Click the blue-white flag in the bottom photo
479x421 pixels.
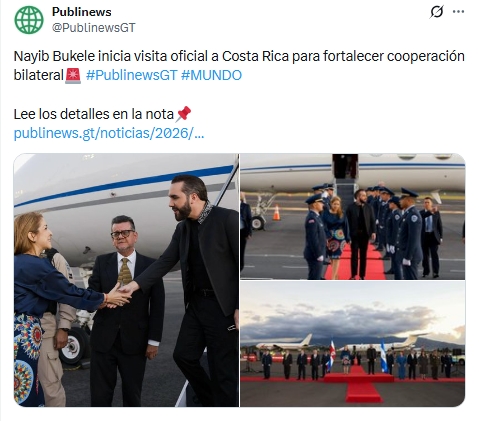click(x=384, y=356)
